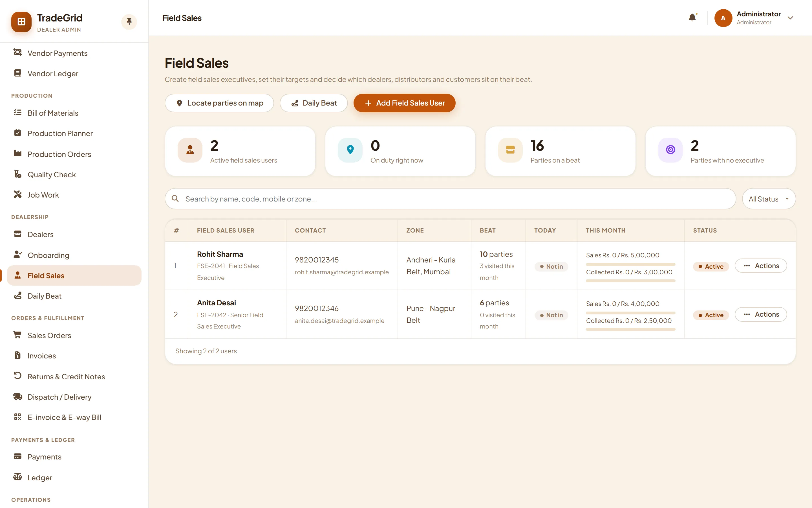Click the Administrator avatar circle

(723, 18)
